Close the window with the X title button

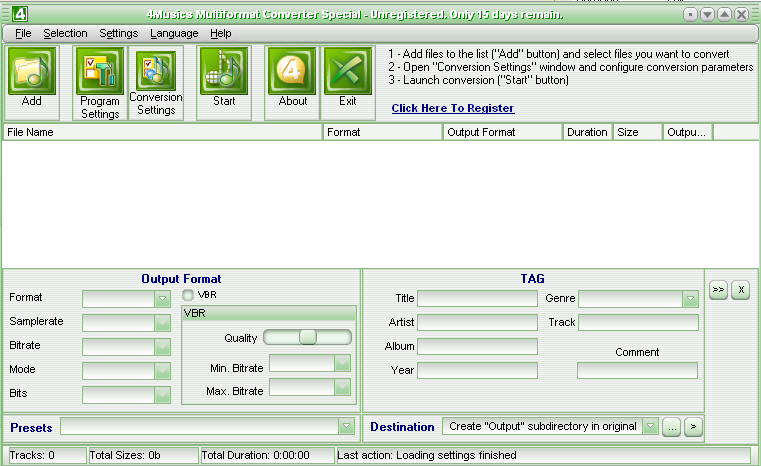tap(741, 15)
